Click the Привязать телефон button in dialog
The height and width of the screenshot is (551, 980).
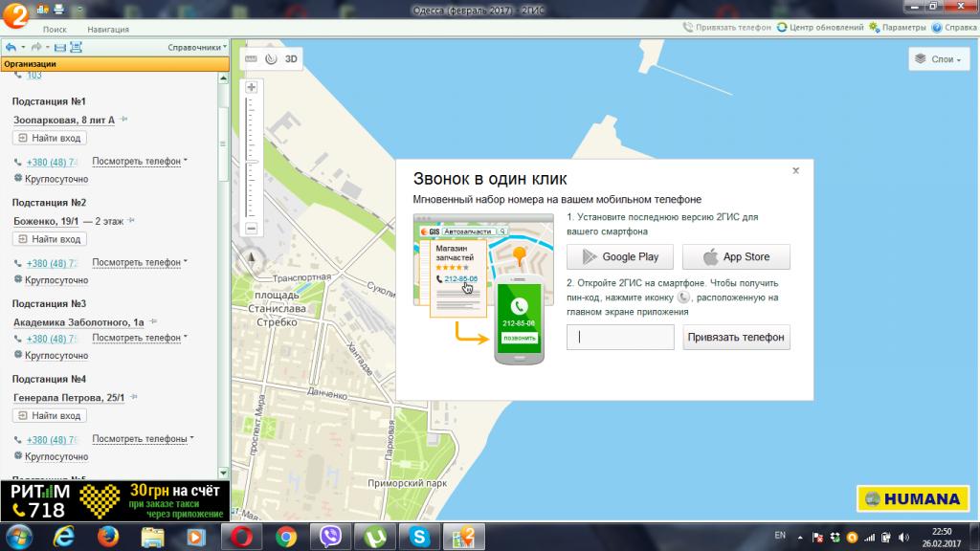click(x=736, y=338)
